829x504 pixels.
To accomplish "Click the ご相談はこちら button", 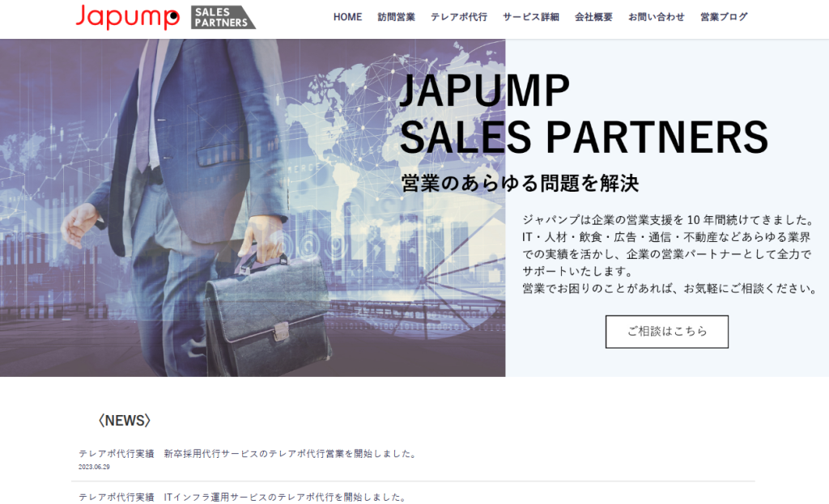I will (667, 332).
